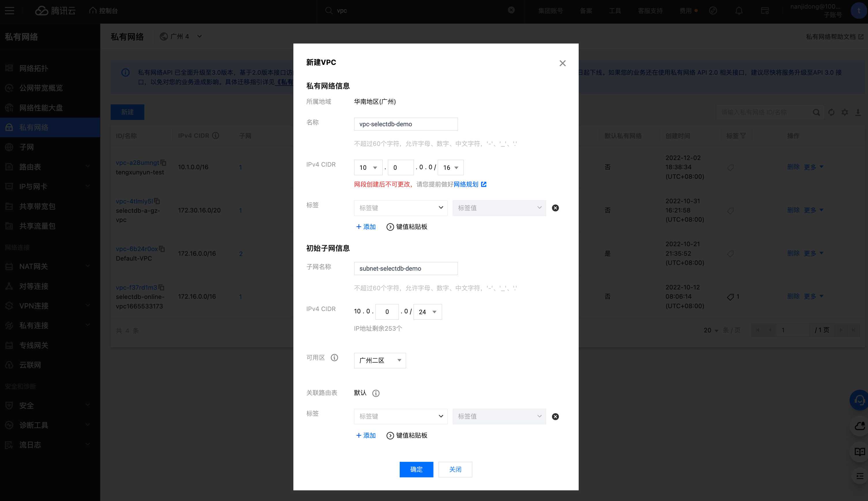Open 工具 menu
Screen dimensions: 868x501
point(615,11)
